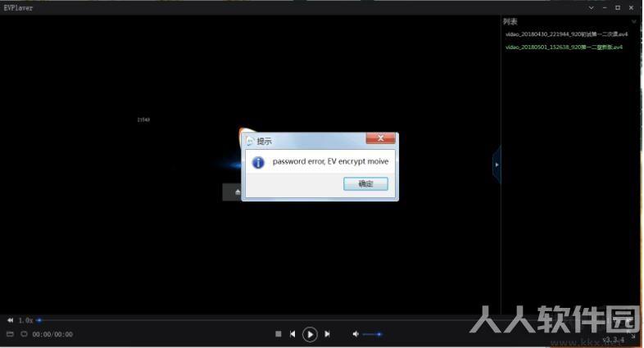Skip to the previous video
Screen dimensions: 644x348
point(293,334)
